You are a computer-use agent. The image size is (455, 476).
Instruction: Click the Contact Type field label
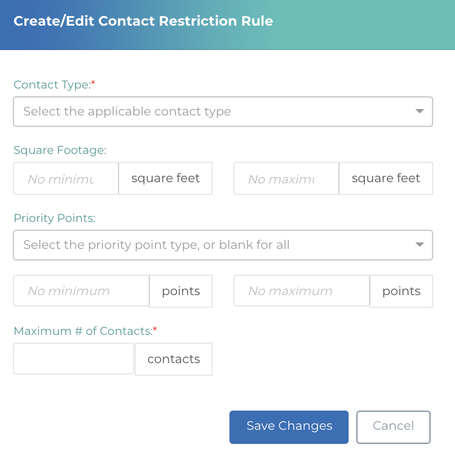click(x=53, y=85)
